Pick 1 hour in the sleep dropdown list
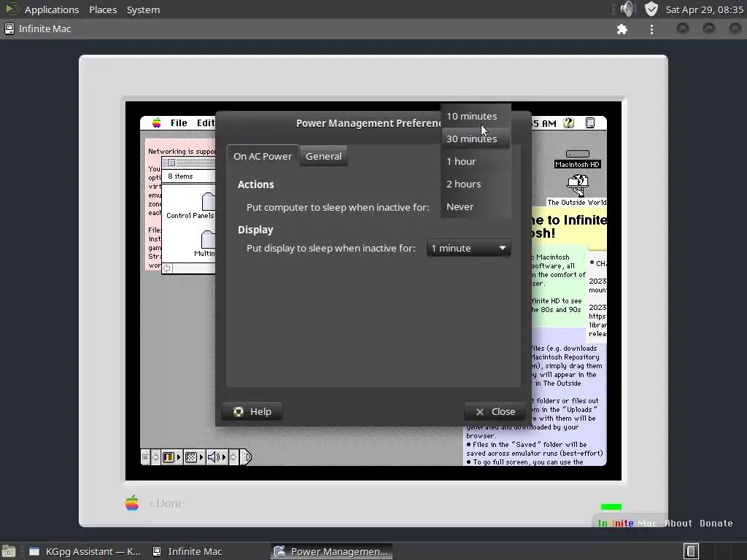 (x=476, y=161)
